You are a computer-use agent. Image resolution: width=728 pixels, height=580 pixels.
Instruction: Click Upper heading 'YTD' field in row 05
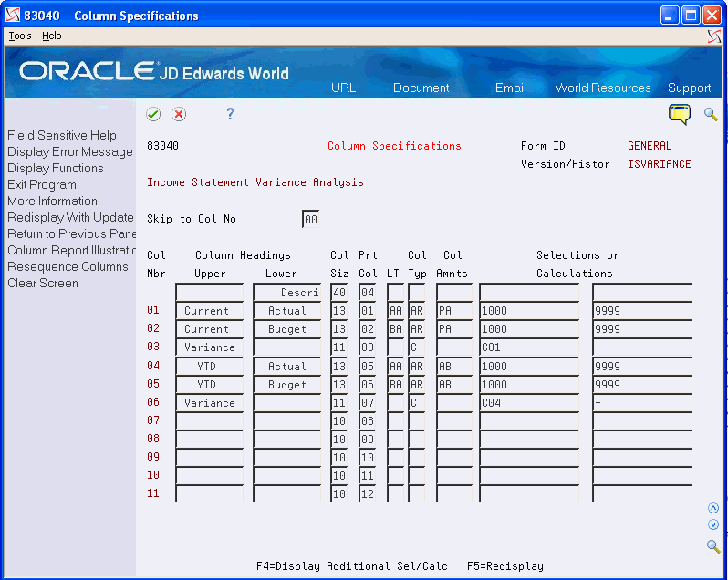(210, 385)
